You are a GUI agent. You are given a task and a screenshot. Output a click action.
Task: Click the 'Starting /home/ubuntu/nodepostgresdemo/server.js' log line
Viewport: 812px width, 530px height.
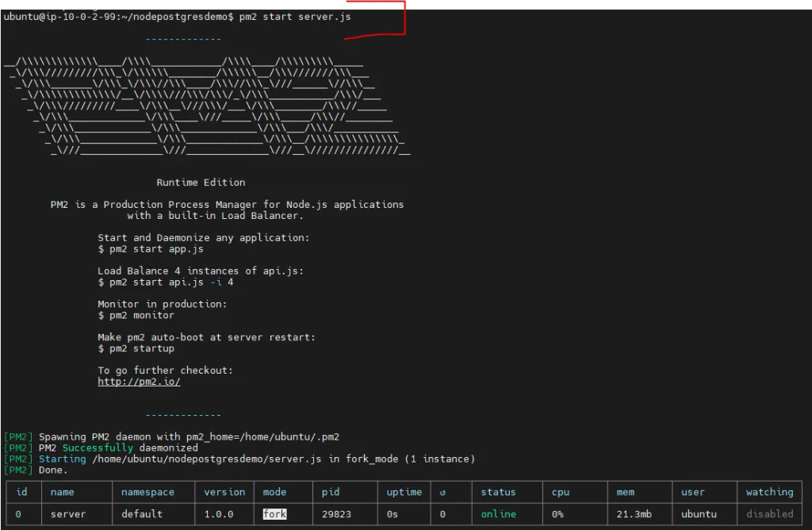tap(239, 459)
